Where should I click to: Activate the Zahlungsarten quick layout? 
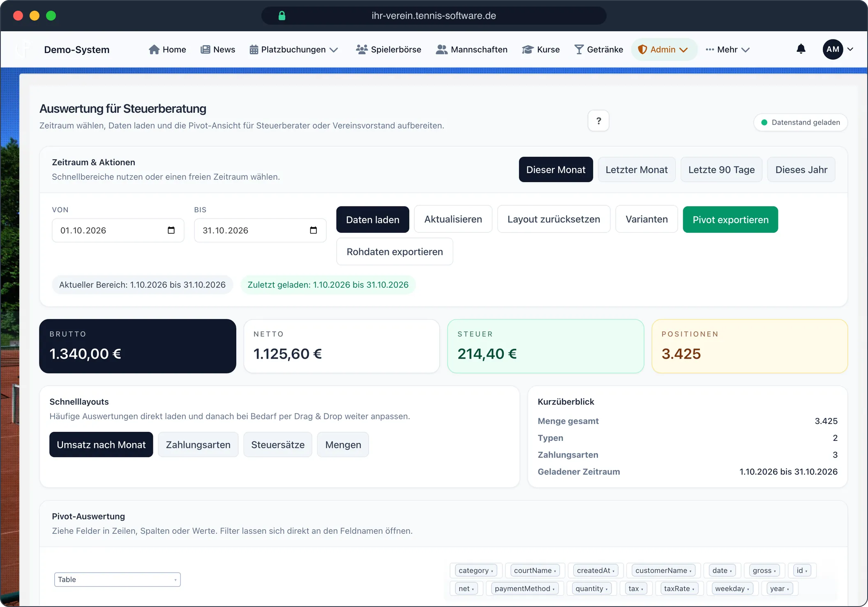coord(198,445)
